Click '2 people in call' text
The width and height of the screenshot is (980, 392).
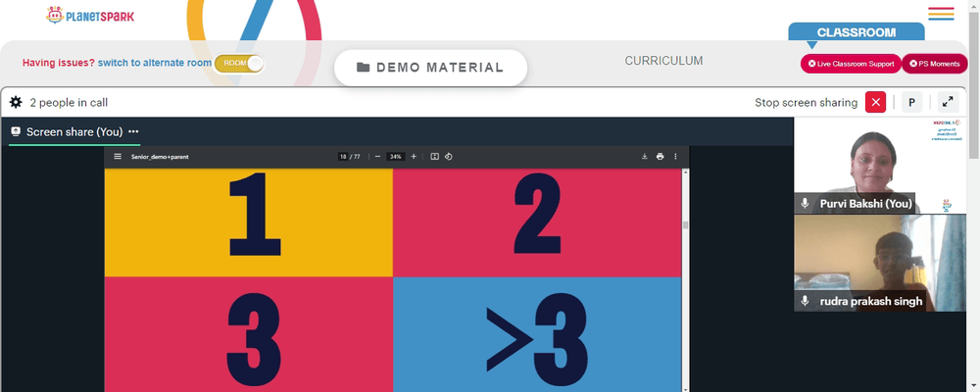69,103
